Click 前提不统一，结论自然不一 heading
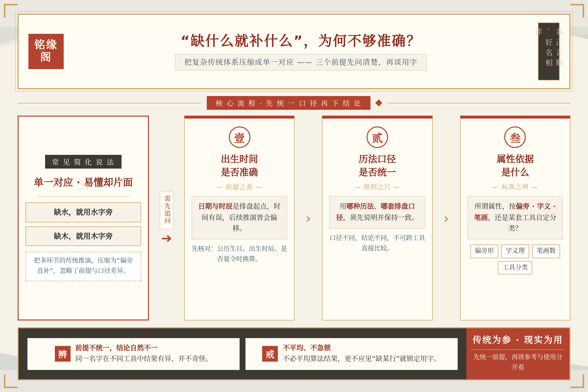This screenshot has width=588, height=392. [117, 348]
